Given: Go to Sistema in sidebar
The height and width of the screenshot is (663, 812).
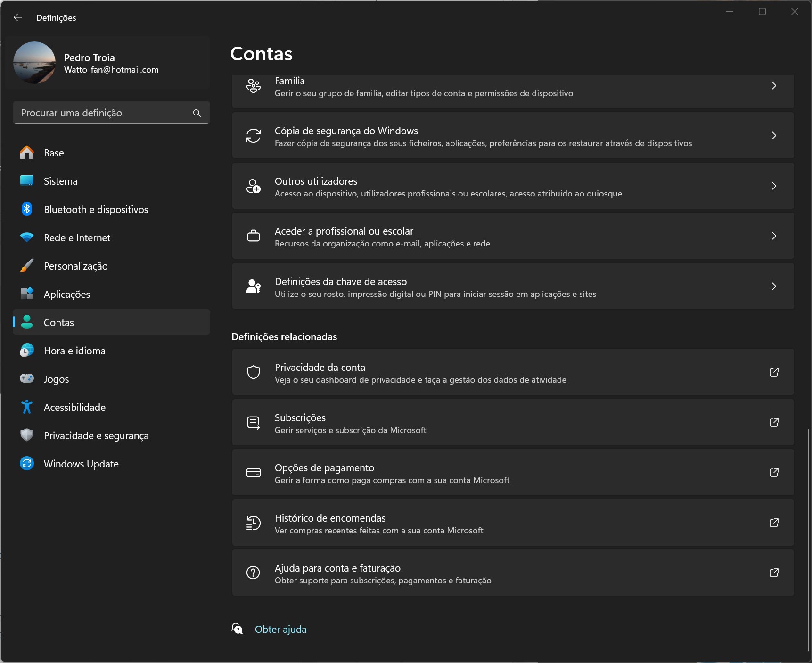Looking at the screenshot, I should click(x=60, y=181).
